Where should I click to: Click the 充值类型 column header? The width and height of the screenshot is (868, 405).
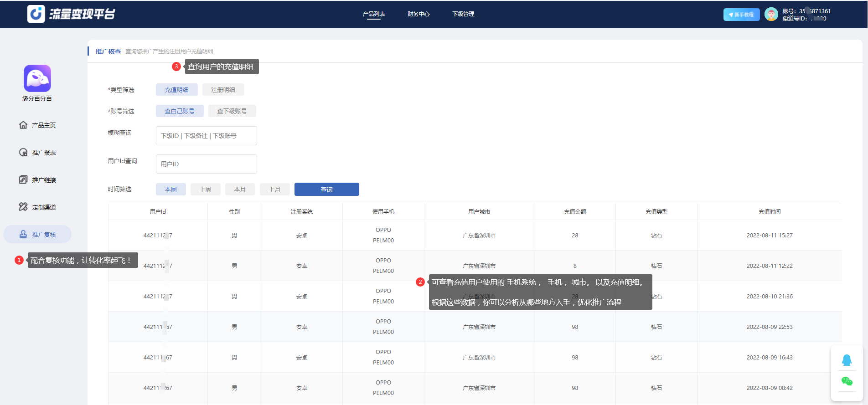(656, 212)
